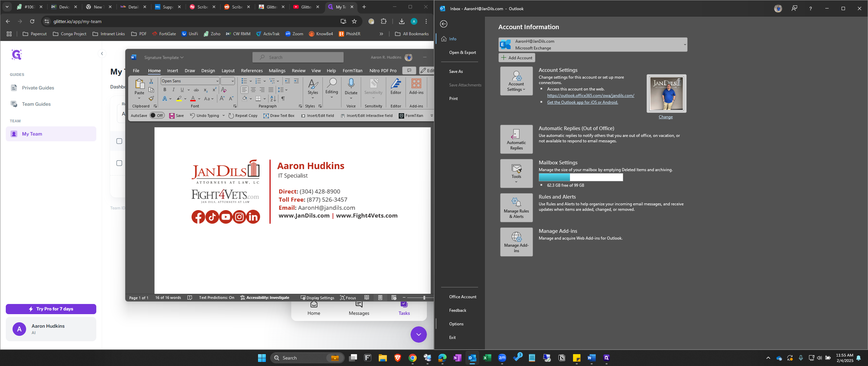868x366 pixels.
Task: Open Zoom from the Windows taskbar
Action: [x=502, y=358]
